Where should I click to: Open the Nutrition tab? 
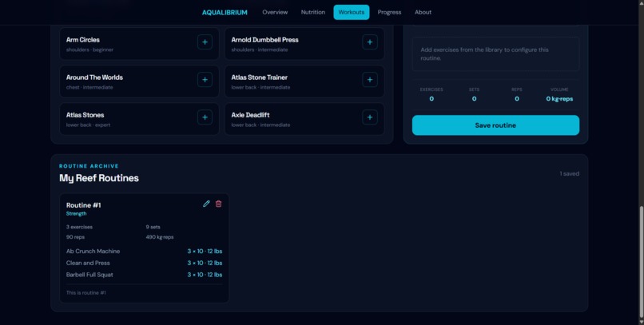(x=312, y=12)
